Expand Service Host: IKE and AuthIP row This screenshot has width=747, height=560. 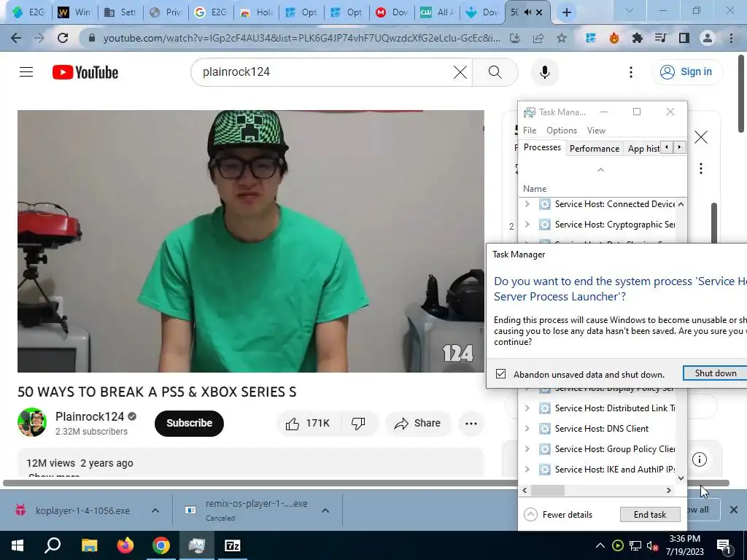tap(527, 470)
